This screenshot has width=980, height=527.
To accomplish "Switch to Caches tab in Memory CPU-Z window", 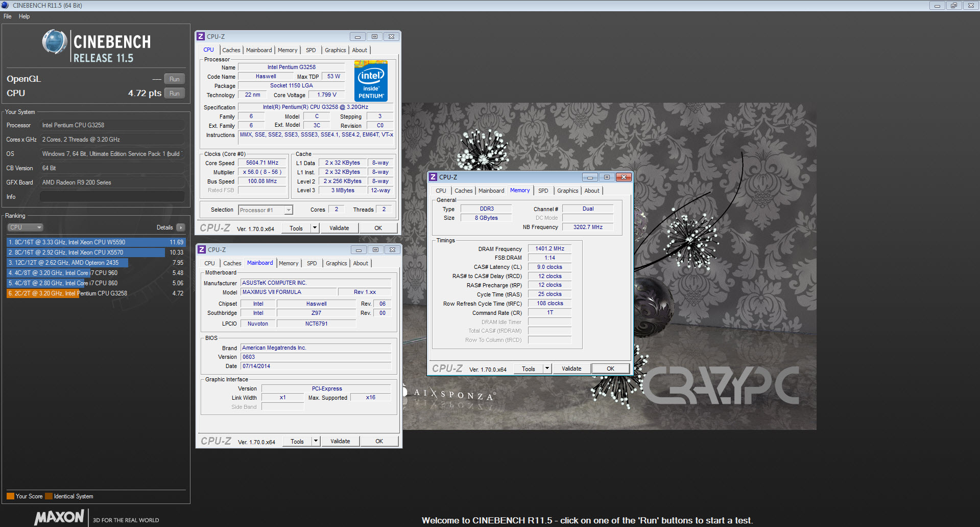I will (x=464, y=191).
